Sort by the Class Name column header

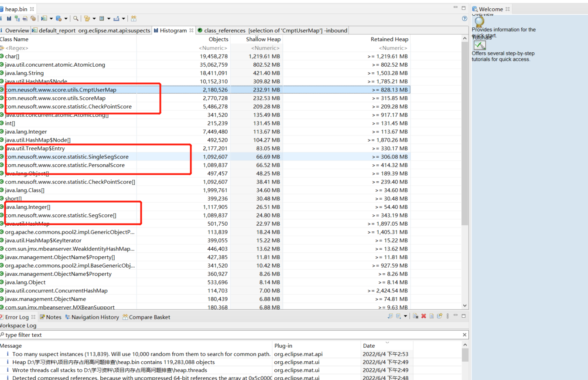tap(68, 39)
